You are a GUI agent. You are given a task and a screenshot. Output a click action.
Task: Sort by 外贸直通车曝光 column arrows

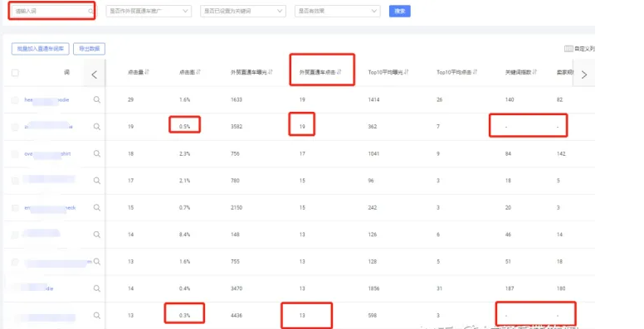coord(271,72)
